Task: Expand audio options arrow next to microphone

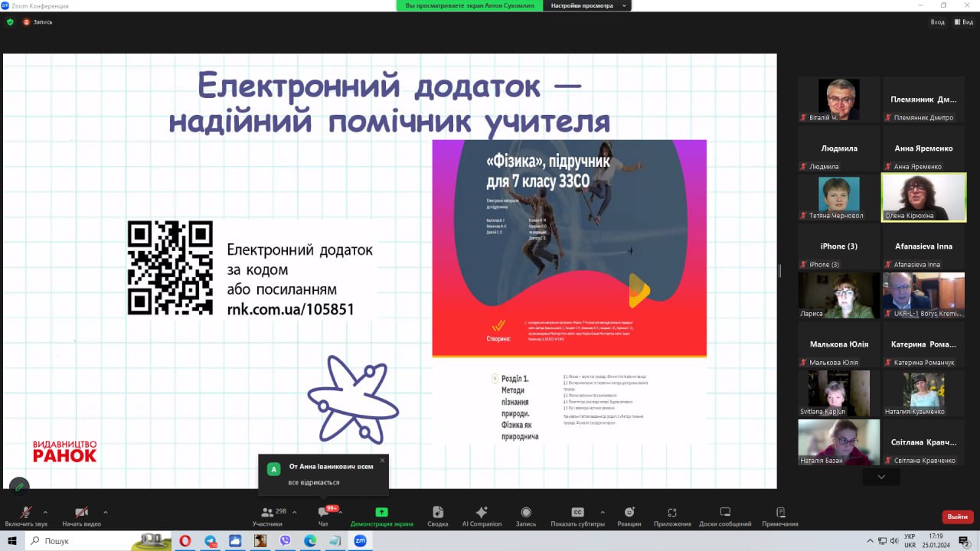Action: (x=45, y=512)
